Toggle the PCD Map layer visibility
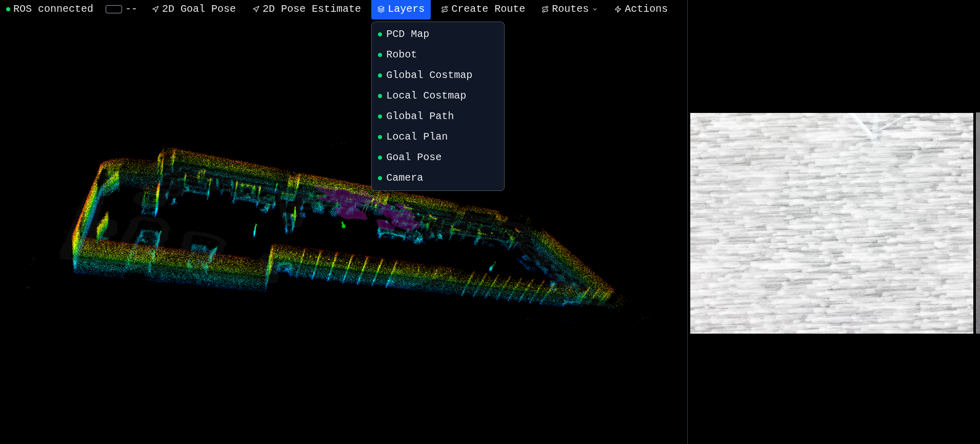Image resolution: width=980 pixels, height=444 pixels. click(x=438, y=34)
